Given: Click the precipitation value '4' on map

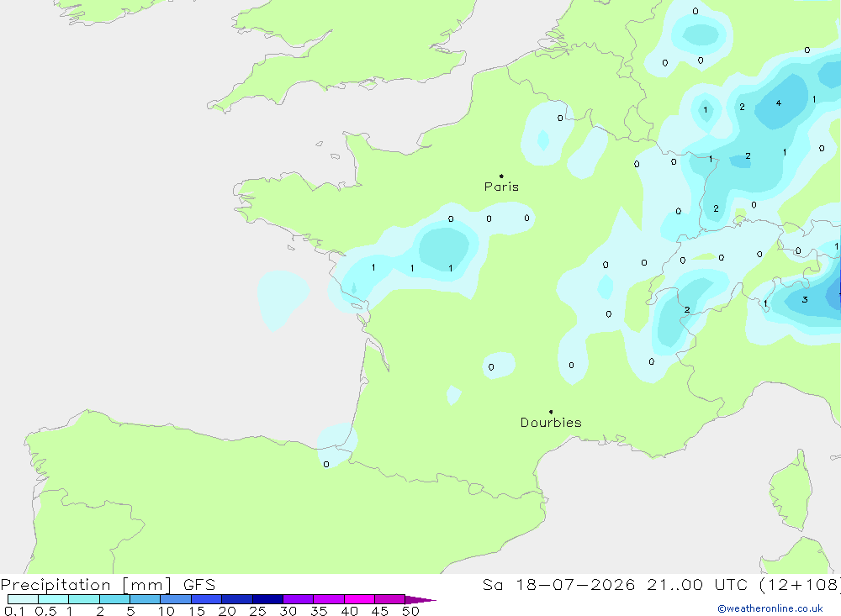Looking at the screenshot, I should pos(778,103).
